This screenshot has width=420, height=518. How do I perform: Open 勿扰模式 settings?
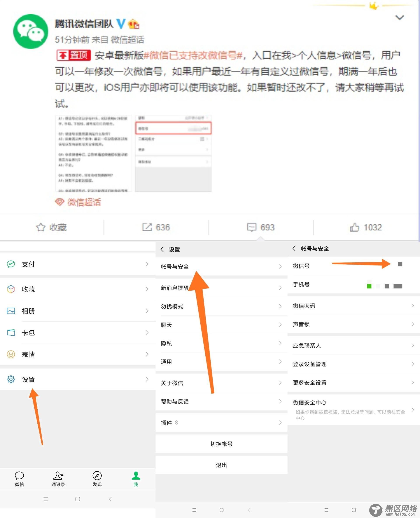[x=221, y=306]
